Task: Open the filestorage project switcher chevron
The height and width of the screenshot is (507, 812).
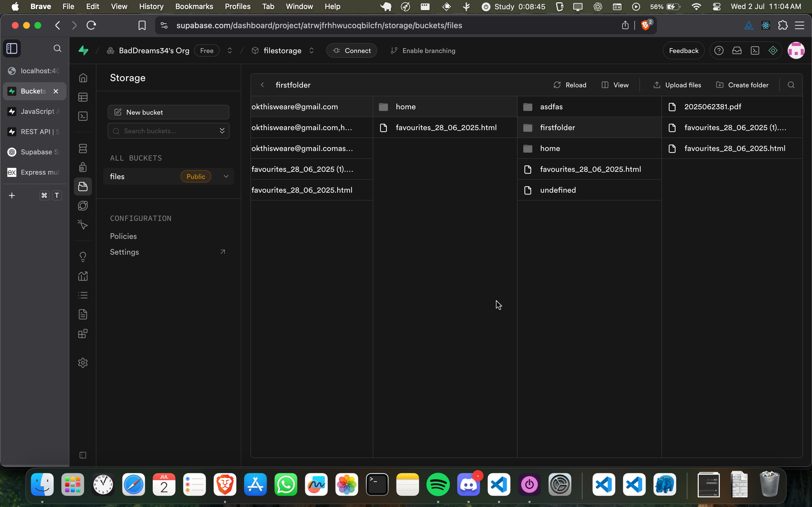Action: click(x=311, y=51)
